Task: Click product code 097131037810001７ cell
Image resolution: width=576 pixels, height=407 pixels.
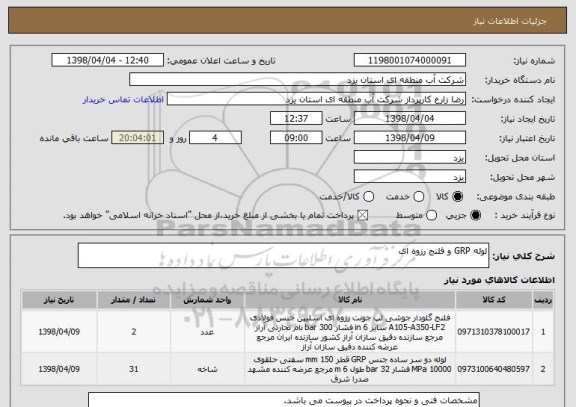Action: coord(494,332)
